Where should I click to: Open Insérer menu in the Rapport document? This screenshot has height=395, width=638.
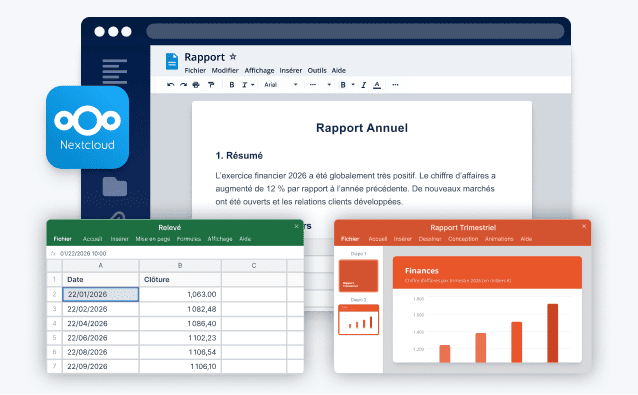[291, 70]
